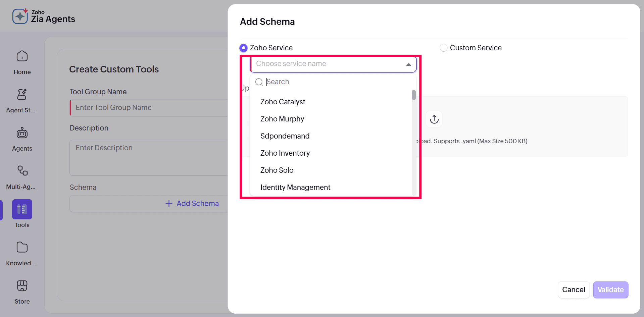Click the magnifier icon in dropdown search
Screen dimensions: 644x317
(x=259, y=82)
